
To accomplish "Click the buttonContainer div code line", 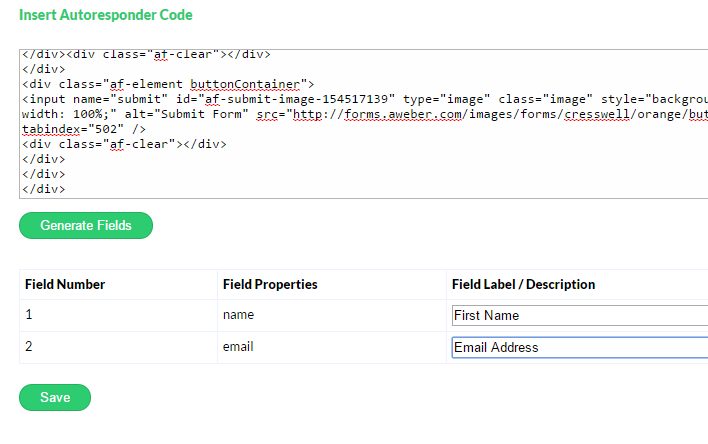I will pos(168,84).
